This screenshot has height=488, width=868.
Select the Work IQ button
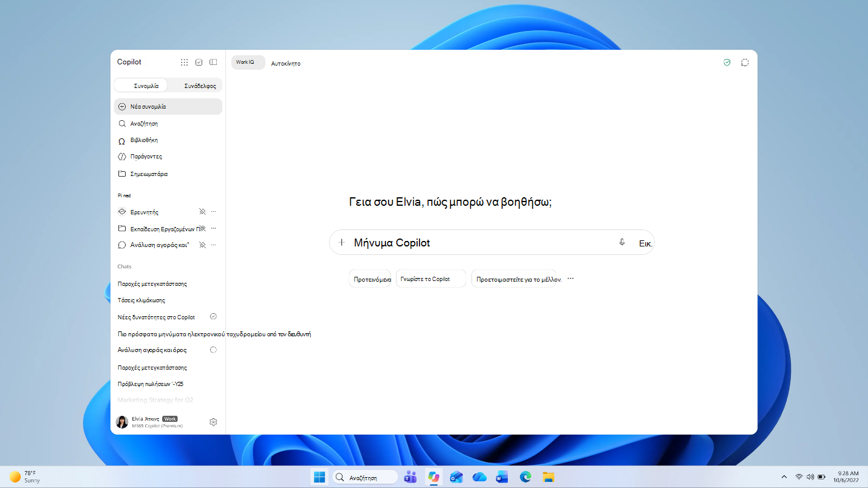[248, 63]
